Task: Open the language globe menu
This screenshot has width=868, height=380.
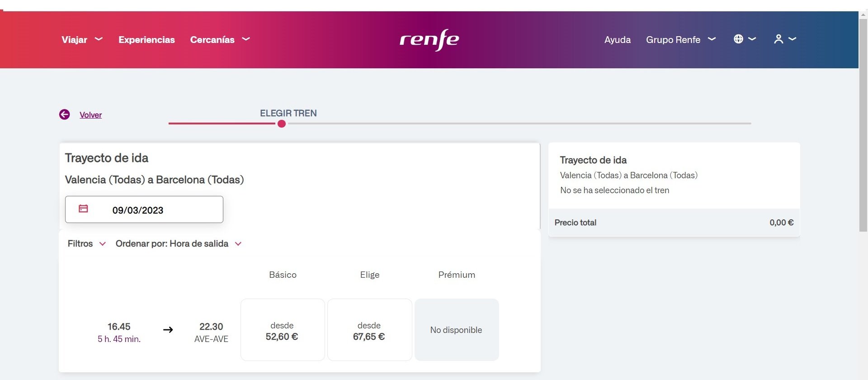Action: click(744, 39)
